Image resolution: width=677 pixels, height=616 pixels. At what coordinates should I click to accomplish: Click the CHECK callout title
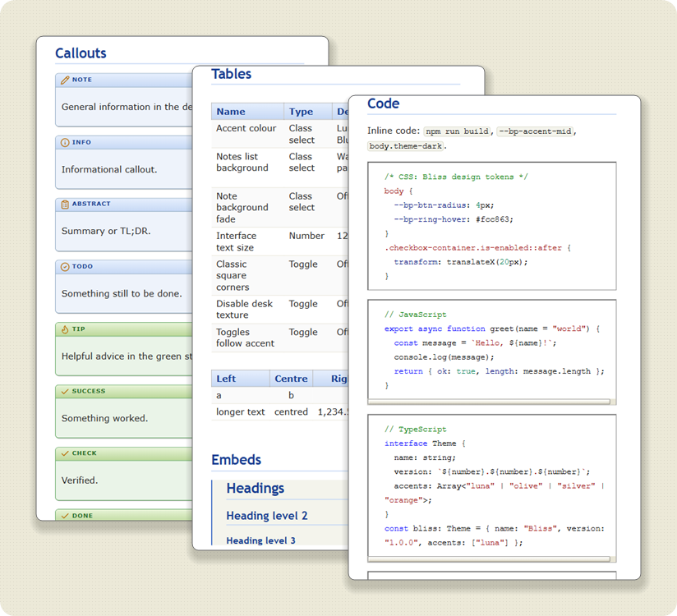coord(84,453)
